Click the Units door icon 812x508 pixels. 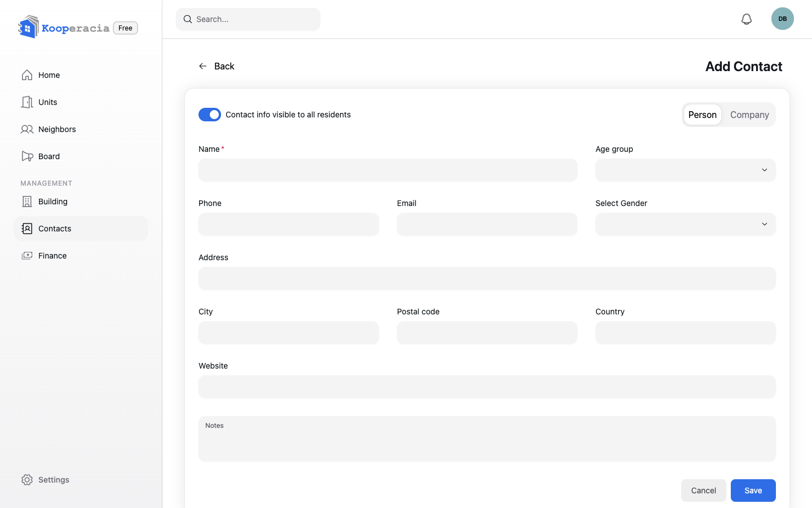pyautogui.click(x=27, y=102)
